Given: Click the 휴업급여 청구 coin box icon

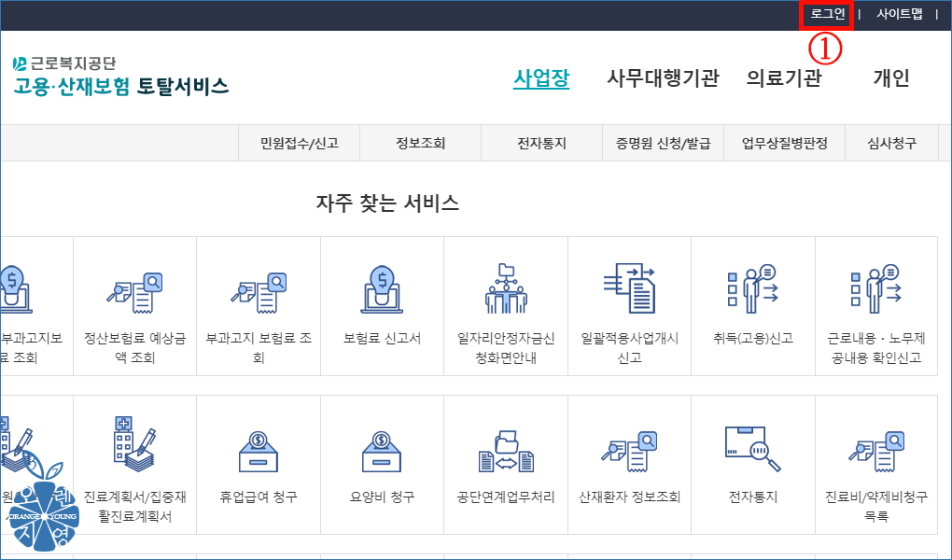Looking at the screenshot, I should 259,452.
